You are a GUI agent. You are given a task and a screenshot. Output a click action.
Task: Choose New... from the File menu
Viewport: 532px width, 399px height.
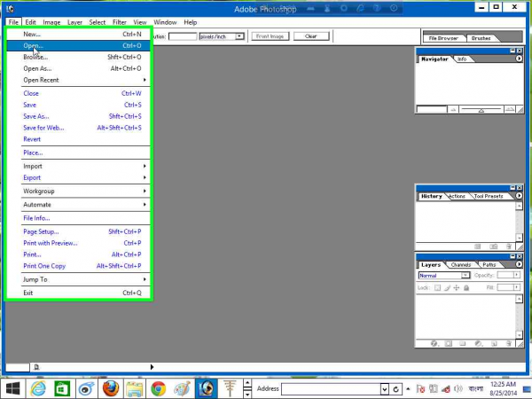tap(78, 34)
